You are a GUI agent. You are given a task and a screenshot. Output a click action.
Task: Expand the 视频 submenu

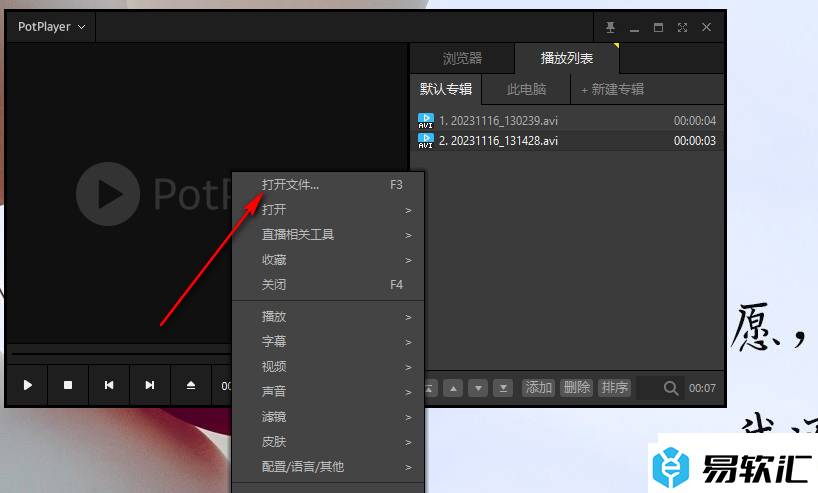pos(328,367)
